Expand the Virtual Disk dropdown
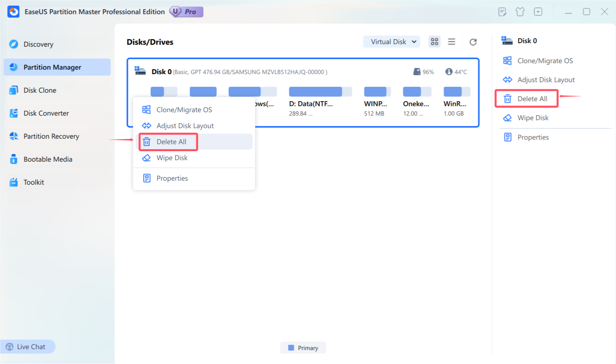The height and width of the screenshot is (364, 616). pyautogui.click(x=392, y=42)
